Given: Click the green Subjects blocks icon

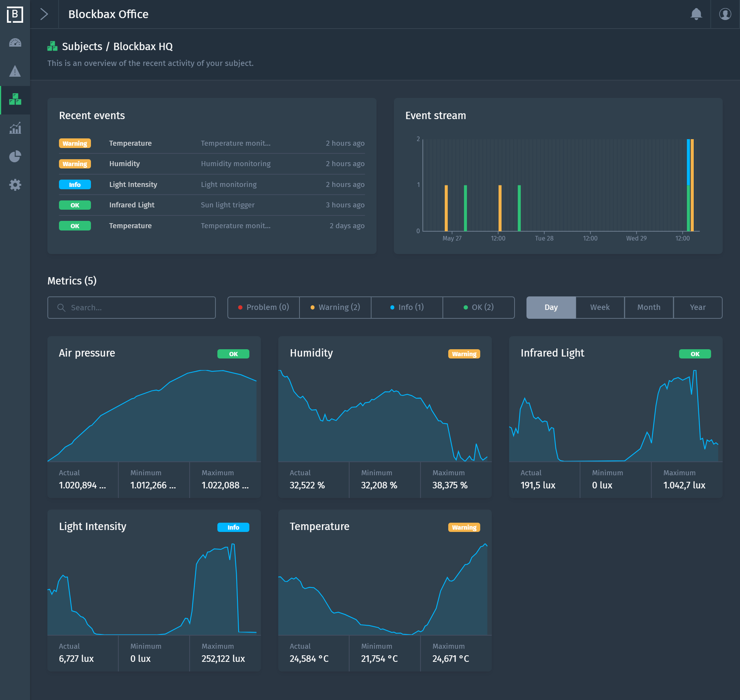Looking at the screenshot, I should (15, 100).
